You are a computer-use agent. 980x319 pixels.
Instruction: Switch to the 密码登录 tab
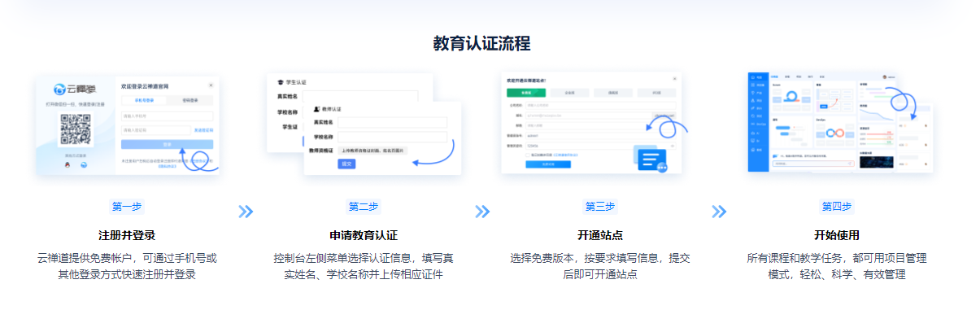coord(189,100)
